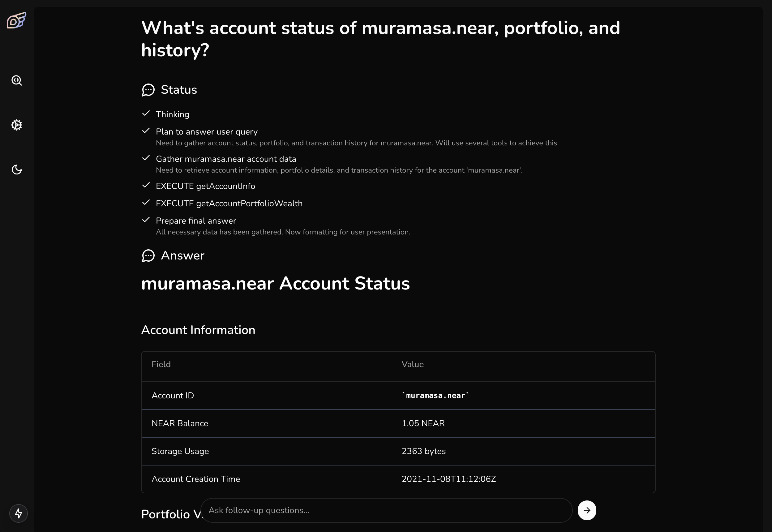The width and height of the screenshot is (772, 532).
Task: Click the winged app logo icon
Action: click(x=16, y=21)
